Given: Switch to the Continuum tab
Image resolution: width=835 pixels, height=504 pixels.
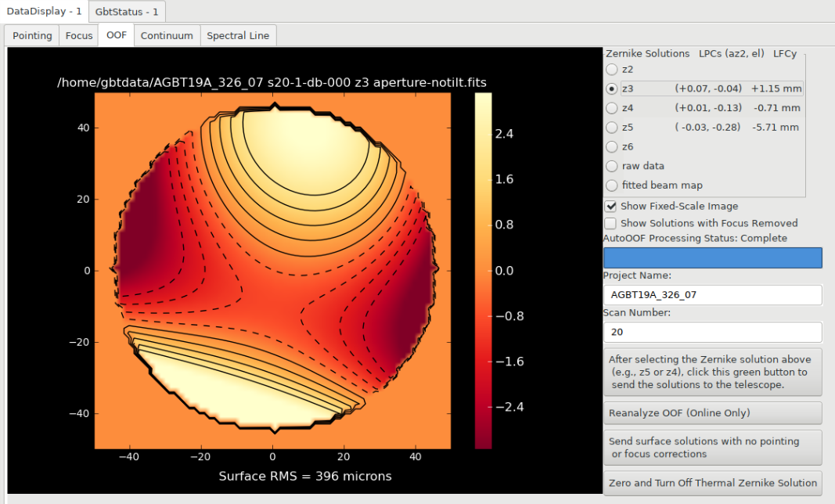Looking at the screenshot, I should (x=167, y=36).
